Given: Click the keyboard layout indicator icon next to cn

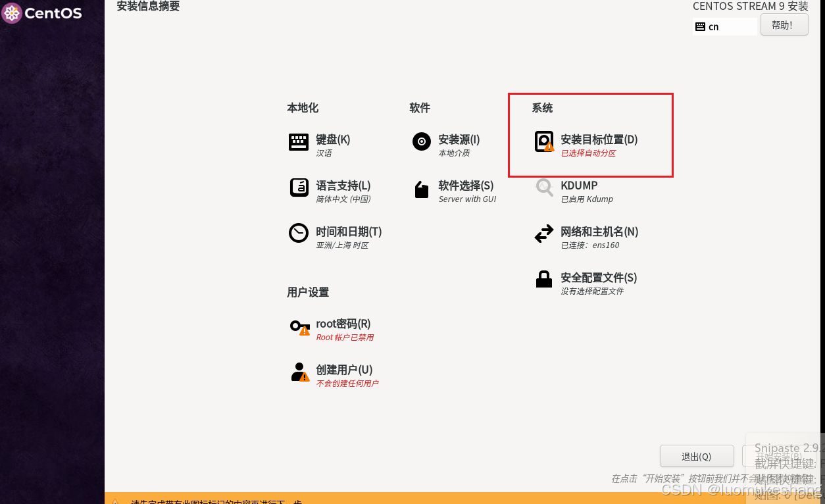Looking at the screenshot, I should coord(700,27).
